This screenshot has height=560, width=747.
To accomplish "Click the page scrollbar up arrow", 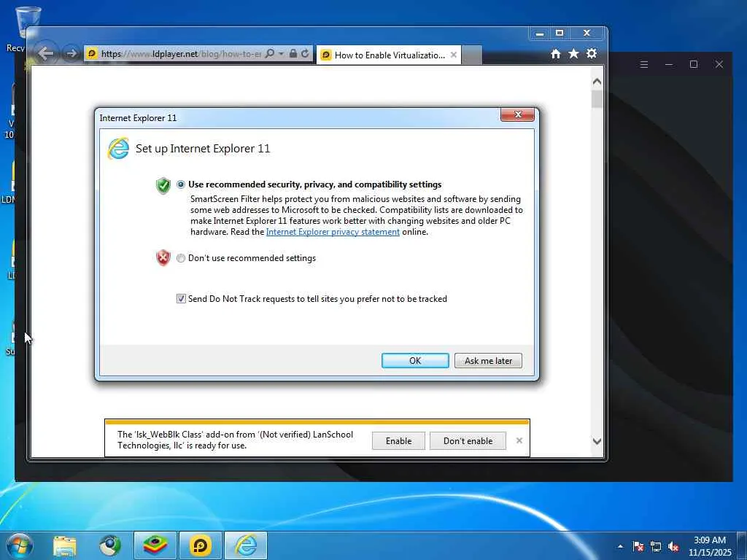I will click(x=597, y=82).
